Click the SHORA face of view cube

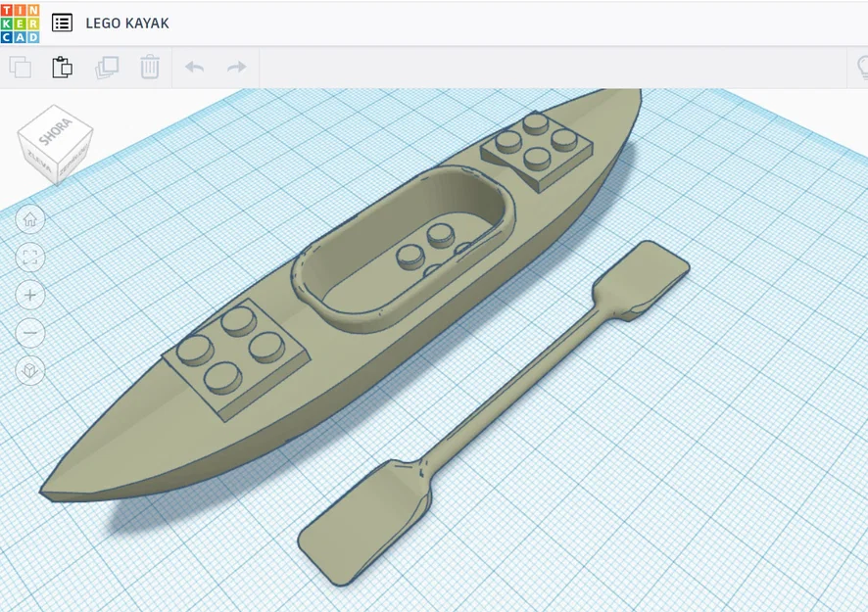point(55,130)
